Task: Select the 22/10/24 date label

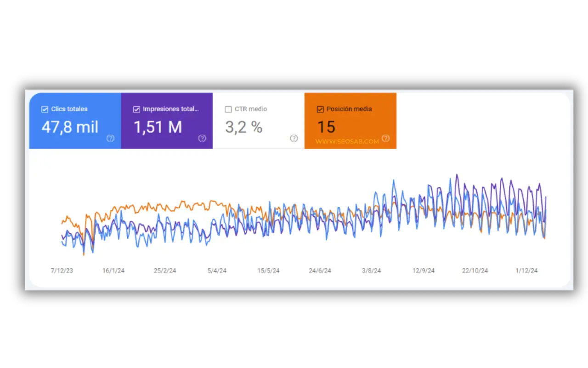Action: tap(475, 270)
